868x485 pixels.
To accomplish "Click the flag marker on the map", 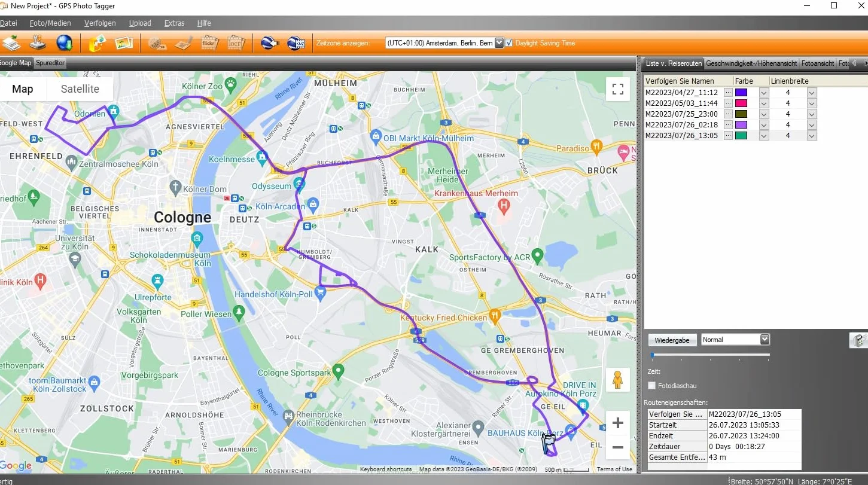I will point(549,443).
